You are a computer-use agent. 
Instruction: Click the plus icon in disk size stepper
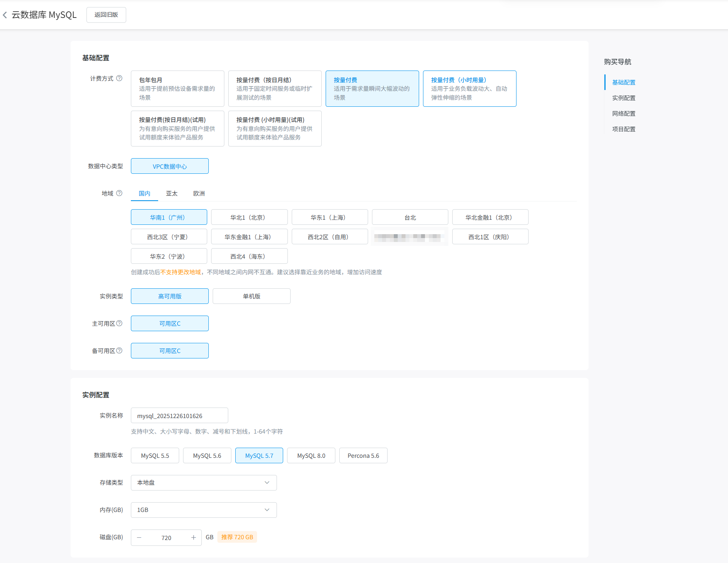[x=193, y=538]
